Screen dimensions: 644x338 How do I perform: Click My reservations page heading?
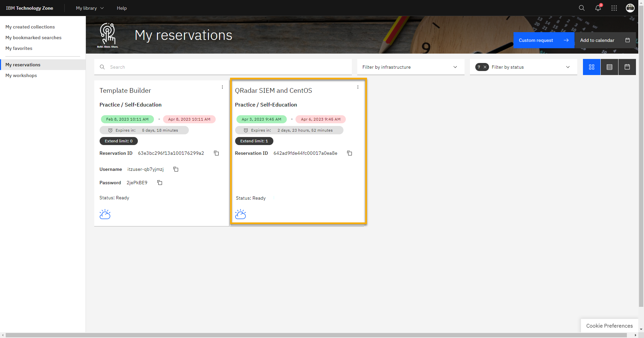click(183, 35)
